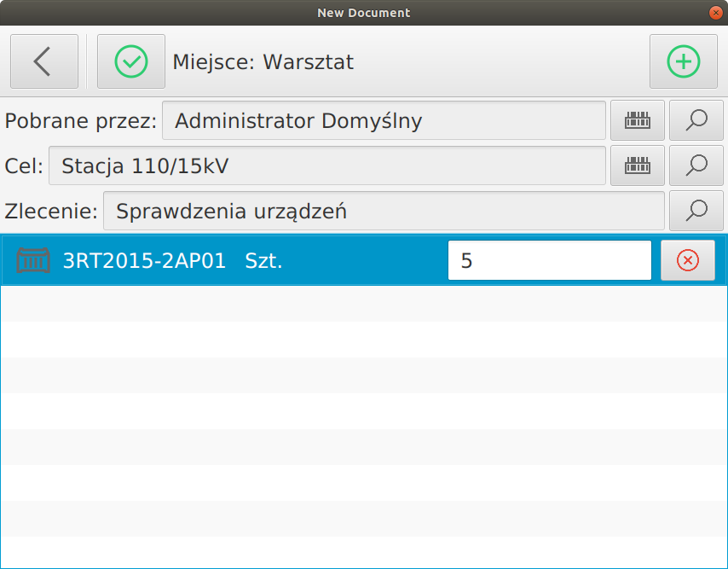The width and height of the screenshot is (728, 569).
Task: Click the barcode icon on item 3RT2015-2AP01
Action: pyautogui.click(x=35, y=259)
